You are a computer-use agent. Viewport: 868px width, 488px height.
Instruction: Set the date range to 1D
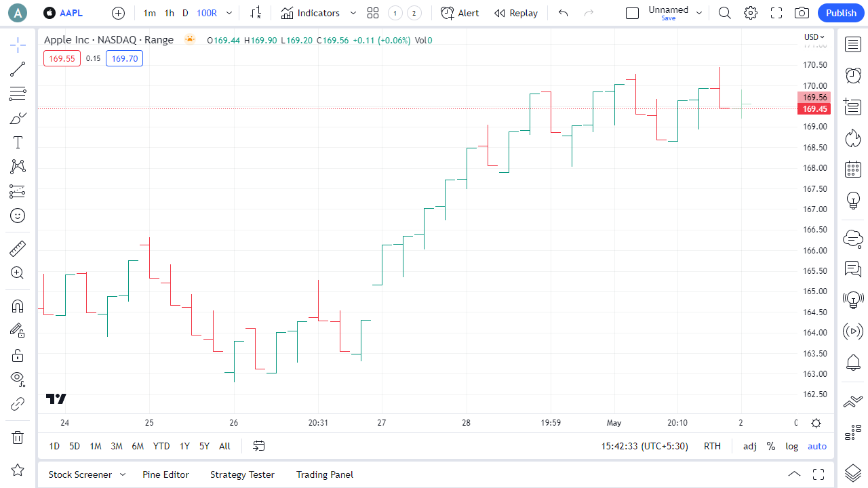pos(54,446)
